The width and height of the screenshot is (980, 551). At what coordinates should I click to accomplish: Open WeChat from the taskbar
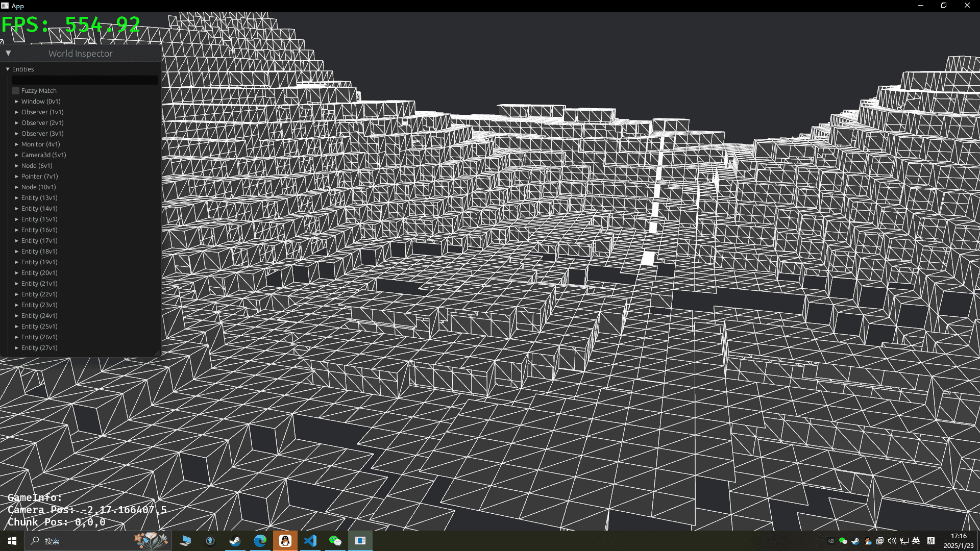coord(335,541)
